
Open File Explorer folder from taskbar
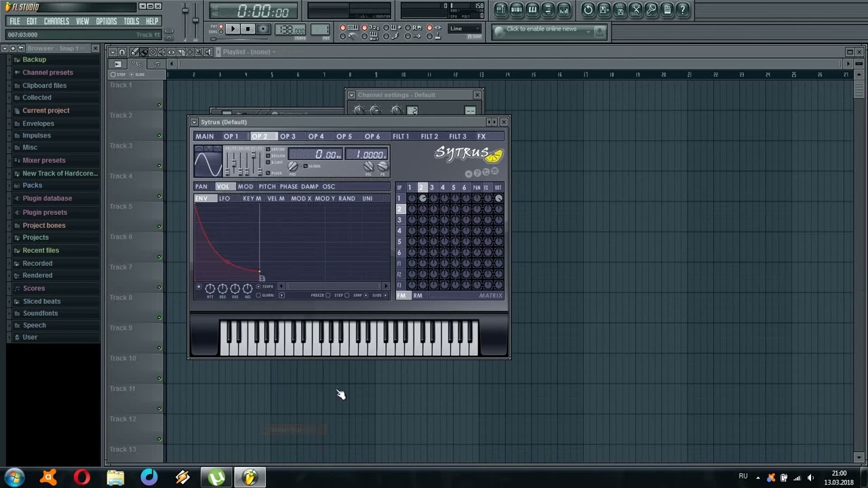(115, 477)
